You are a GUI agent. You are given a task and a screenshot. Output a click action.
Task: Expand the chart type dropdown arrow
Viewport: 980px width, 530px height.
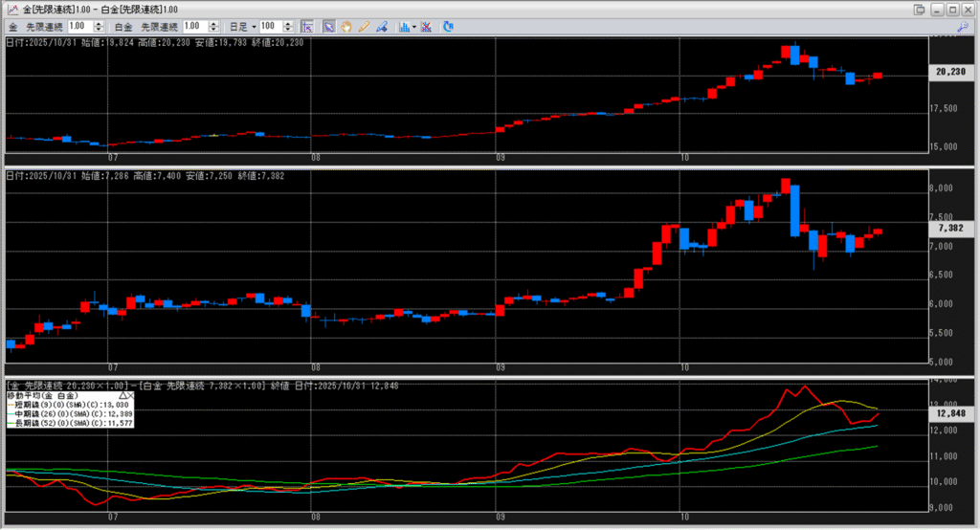pos(413,26)
